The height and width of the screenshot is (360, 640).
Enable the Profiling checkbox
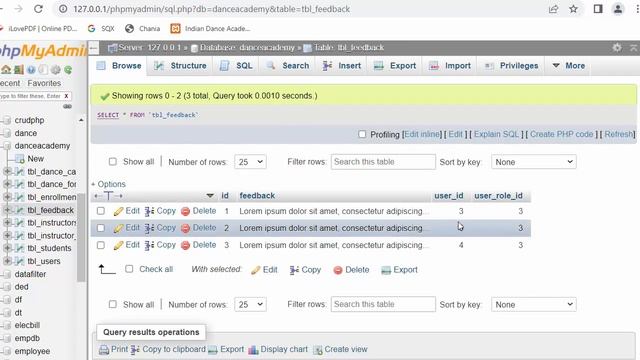362,134
